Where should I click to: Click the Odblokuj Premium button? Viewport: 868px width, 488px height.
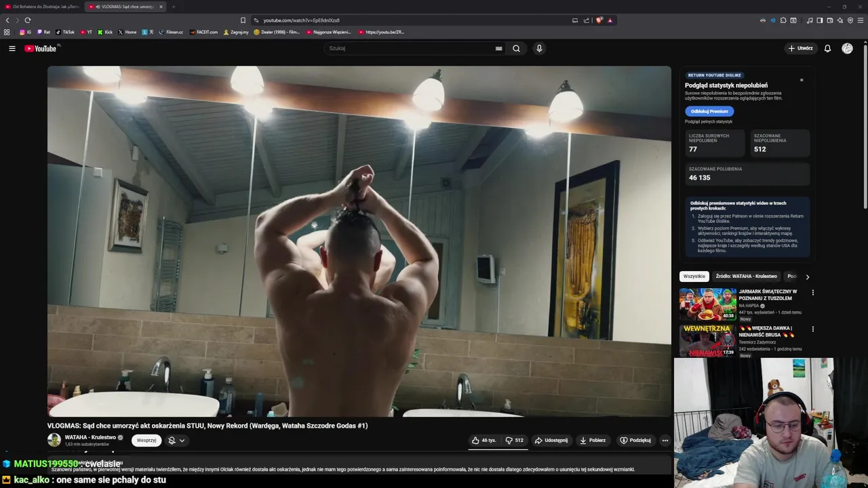(x=709, y=111)
